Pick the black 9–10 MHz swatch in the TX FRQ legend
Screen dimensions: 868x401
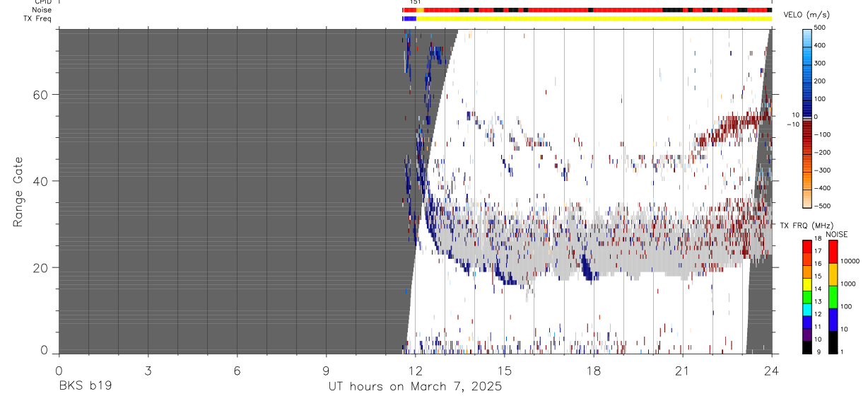click(807, 347)
